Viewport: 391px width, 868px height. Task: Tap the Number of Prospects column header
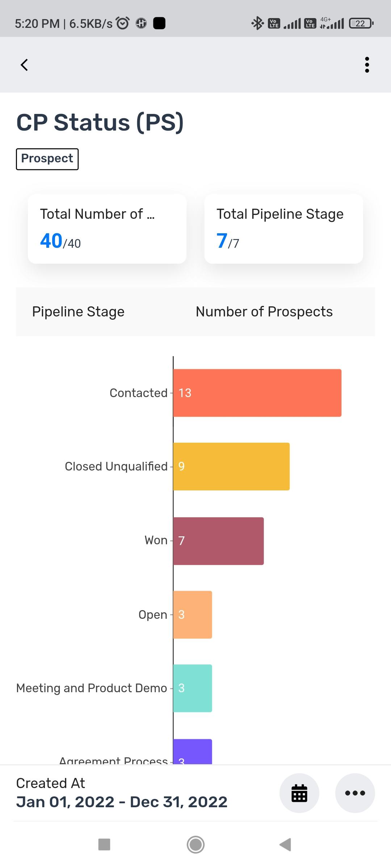(x=264, y=312)
